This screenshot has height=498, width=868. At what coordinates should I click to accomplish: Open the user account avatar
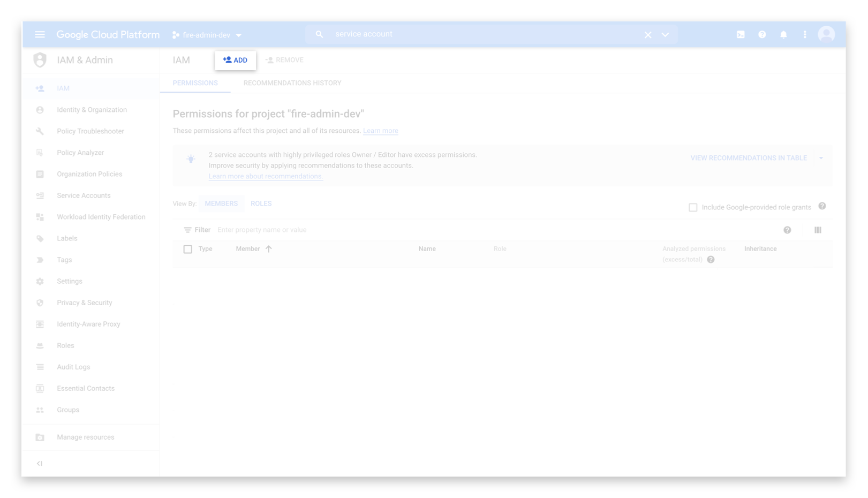pos(826,34)
